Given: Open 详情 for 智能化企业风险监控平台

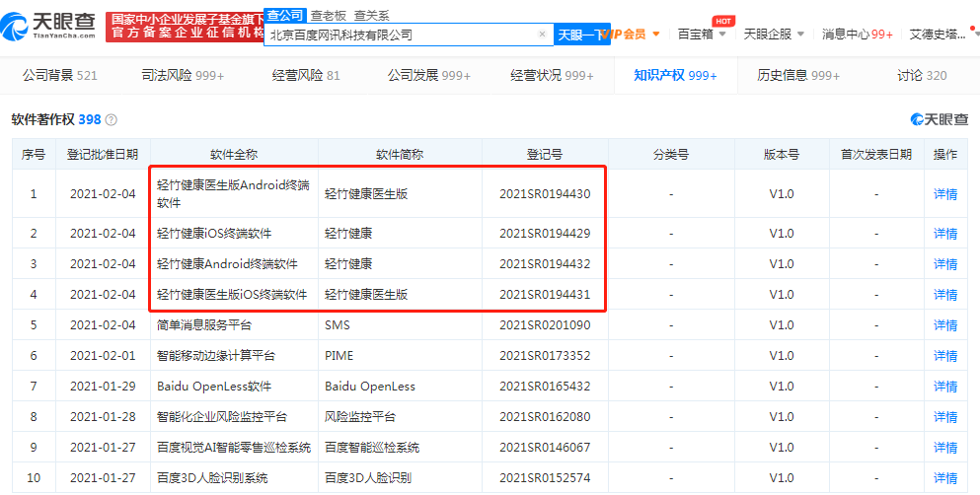Looking at the screenshot, I should tap(945, 417).
